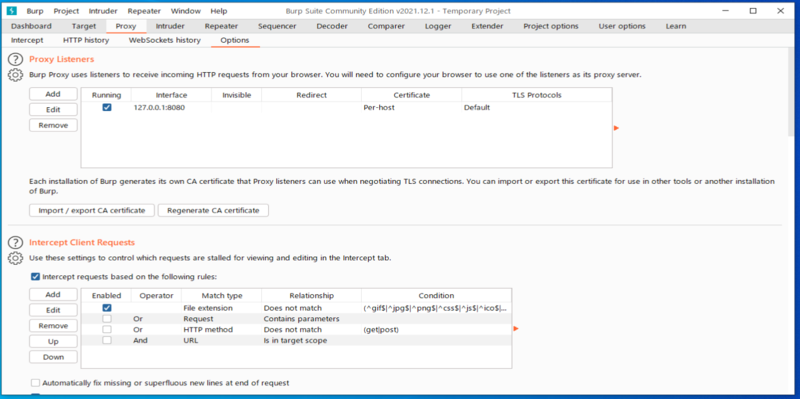Click orange arrow beside Proxy Listeners table
The height and width of the screenshot is (399, 800).
click(616, 128)
